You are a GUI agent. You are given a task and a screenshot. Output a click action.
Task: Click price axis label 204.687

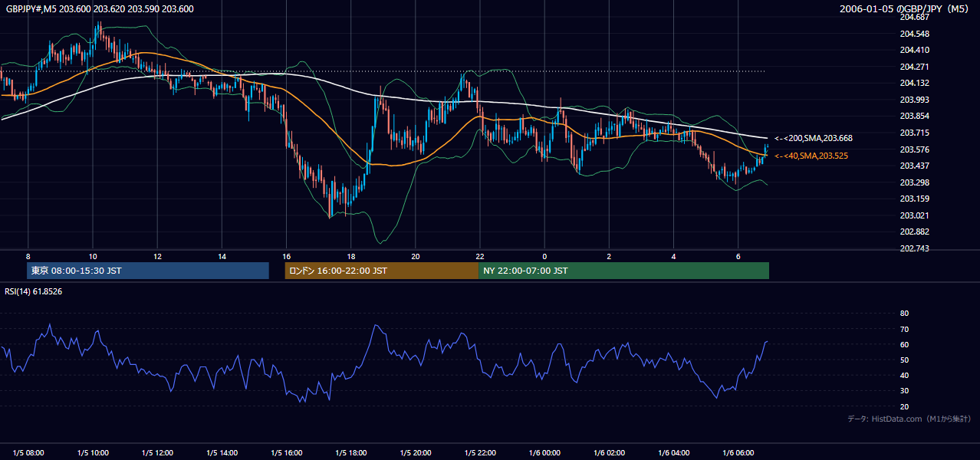[914, 17]
